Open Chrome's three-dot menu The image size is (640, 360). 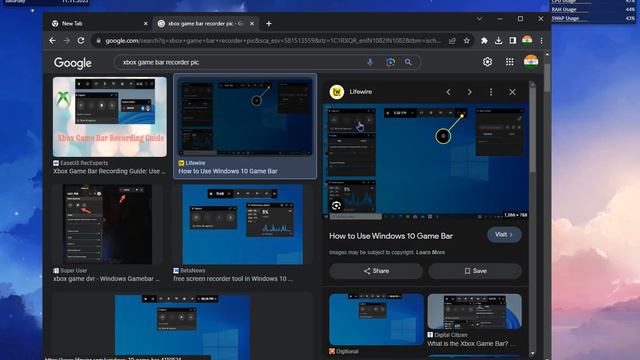[541, 40]
